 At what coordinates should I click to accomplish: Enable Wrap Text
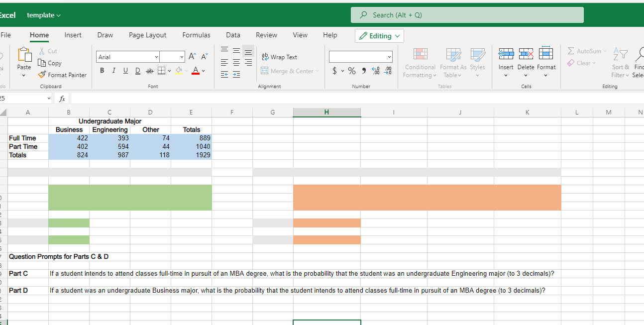tap(279, 57)
